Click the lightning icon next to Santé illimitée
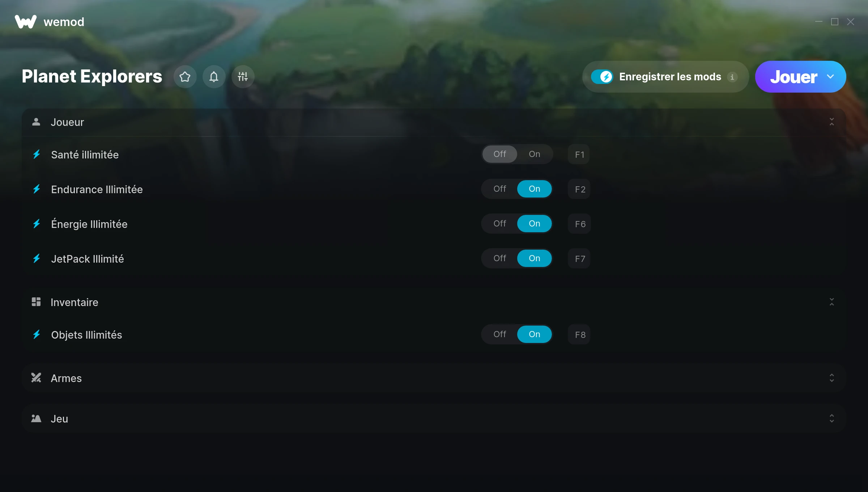868x492 pixels. click(37, 154)
